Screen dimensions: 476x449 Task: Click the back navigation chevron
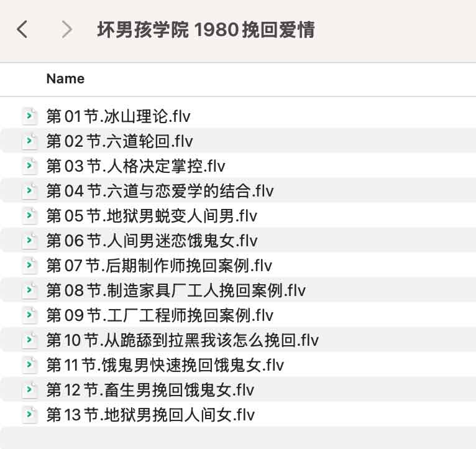22,29
